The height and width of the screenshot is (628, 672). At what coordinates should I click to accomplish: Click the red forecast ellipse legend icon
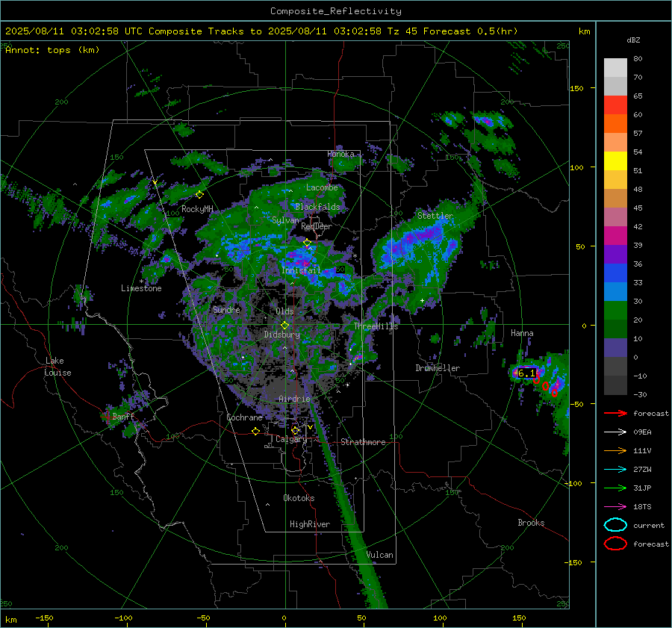click(x=615, y=544)
